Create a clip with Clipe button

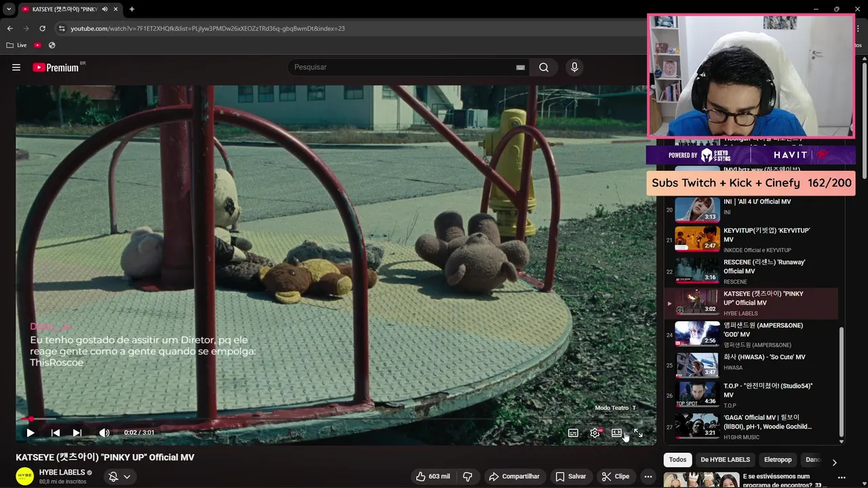[615, 476]
